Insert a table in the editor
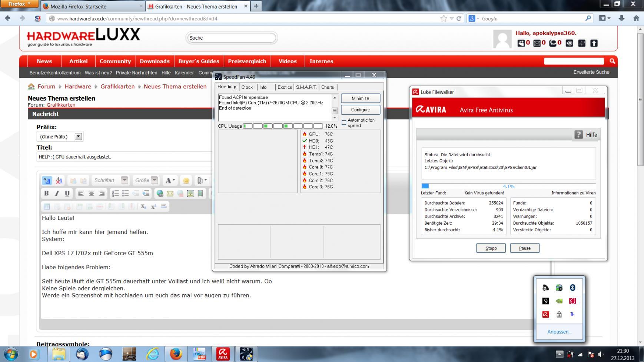Image resolution: width=644 pixels, height=362 pixels. 47,206
